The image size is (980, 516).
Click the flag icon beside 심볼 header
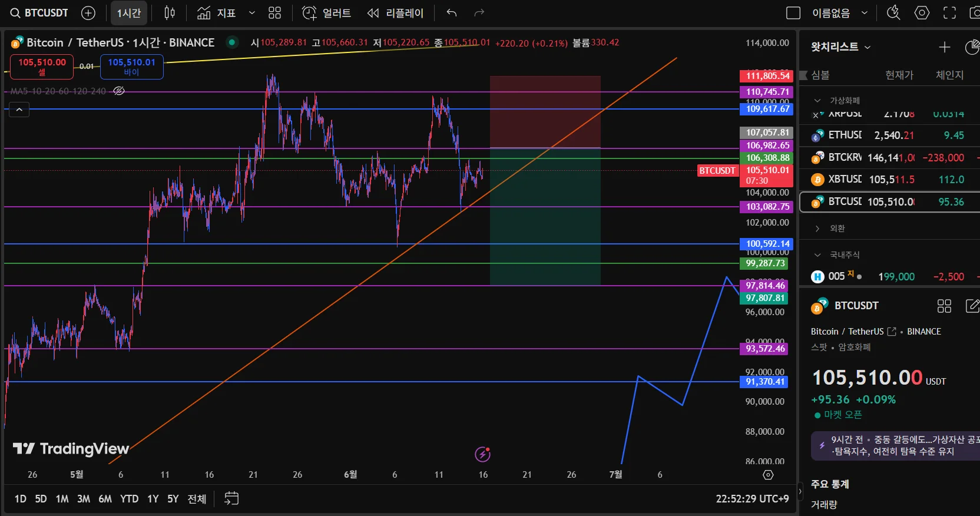pyautogui.click(x=803, y=75)
